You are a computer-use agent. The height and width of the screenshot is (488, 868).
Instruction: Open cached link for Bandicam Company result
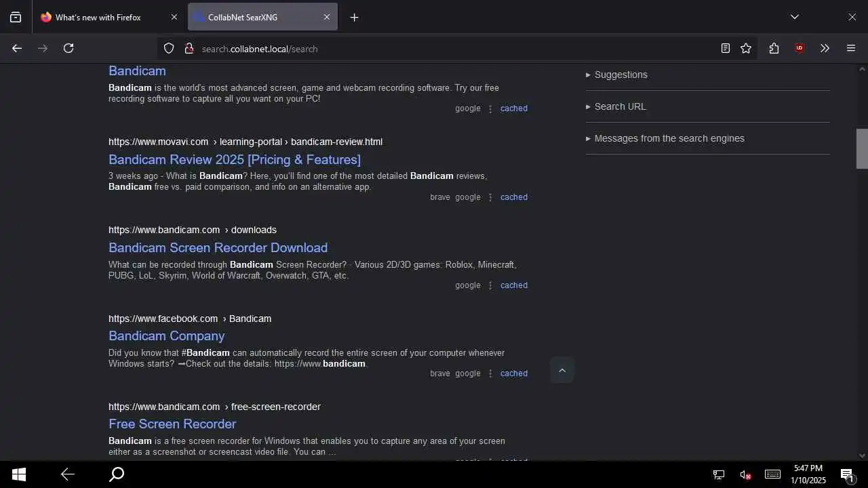tap(514, 373)
